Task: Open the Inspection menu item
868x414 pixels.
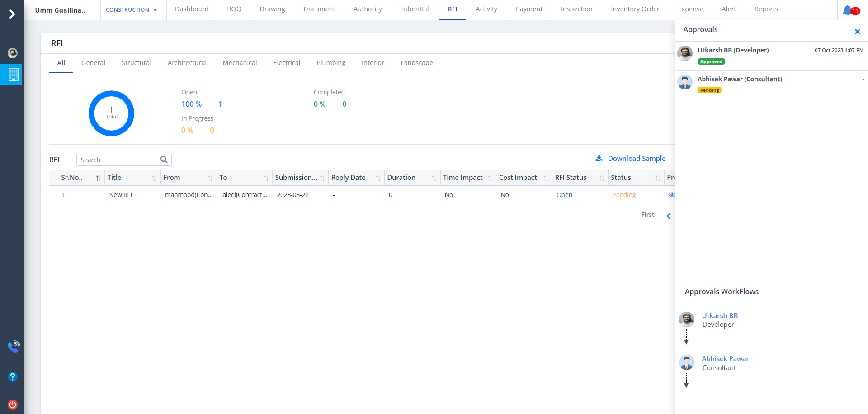Action: click(x=576, y=9)
